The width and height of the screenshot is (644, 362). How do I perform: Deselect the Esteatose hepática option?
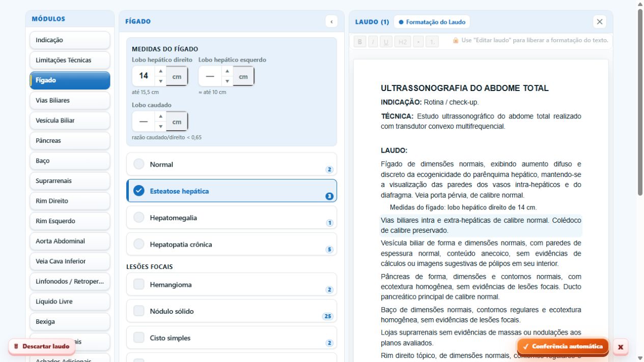(232, 191)
